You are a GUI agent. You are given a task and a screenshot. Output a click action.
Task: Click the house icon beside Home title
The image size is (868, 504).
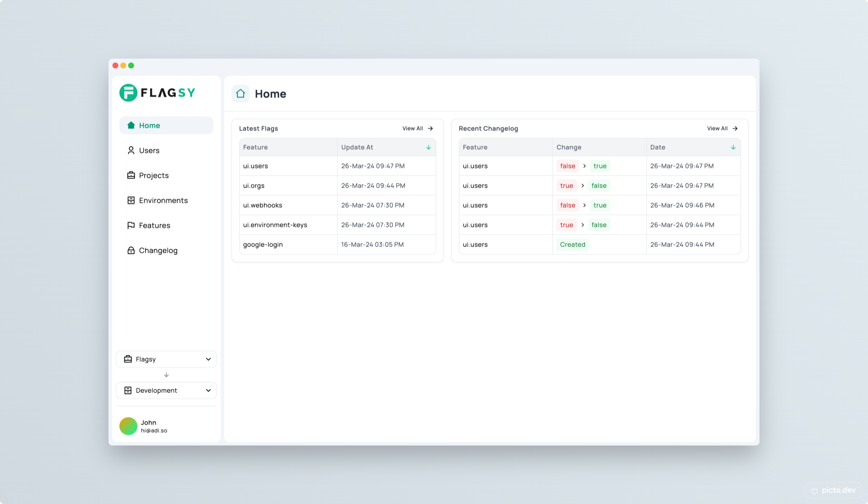pos(241,94)
